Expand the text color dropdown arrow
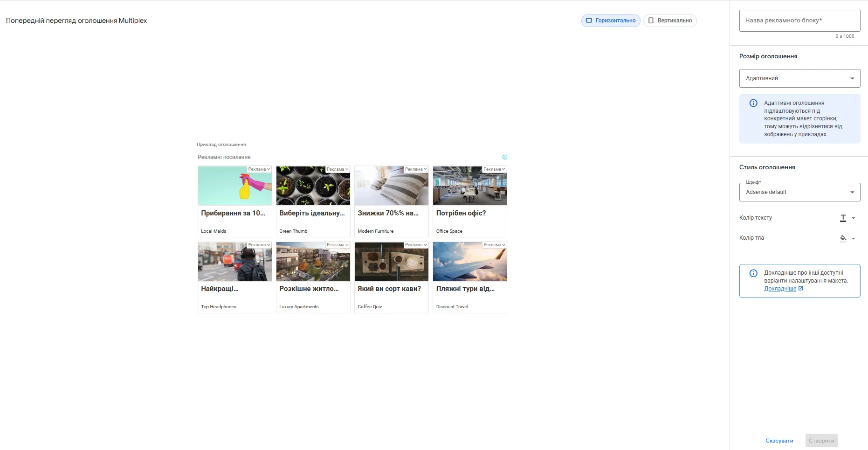 [x=854, y=218]
